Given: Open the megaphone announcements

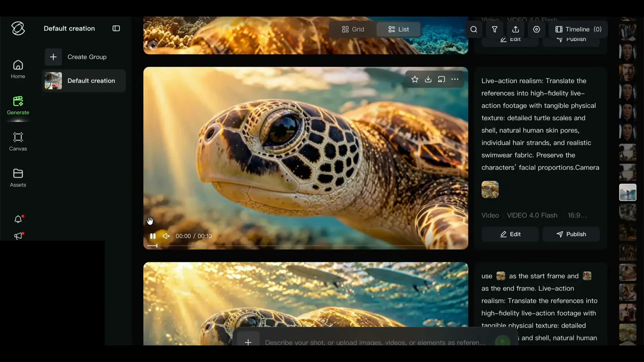Looking at the screenshot, I should (18, 236).
